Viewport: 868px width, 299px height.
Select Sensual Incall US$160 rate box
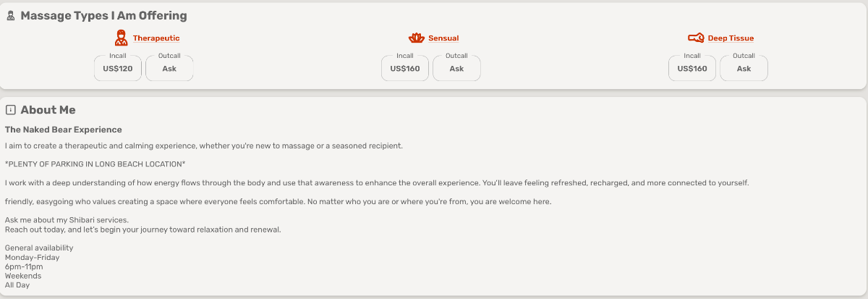point(405,68)
